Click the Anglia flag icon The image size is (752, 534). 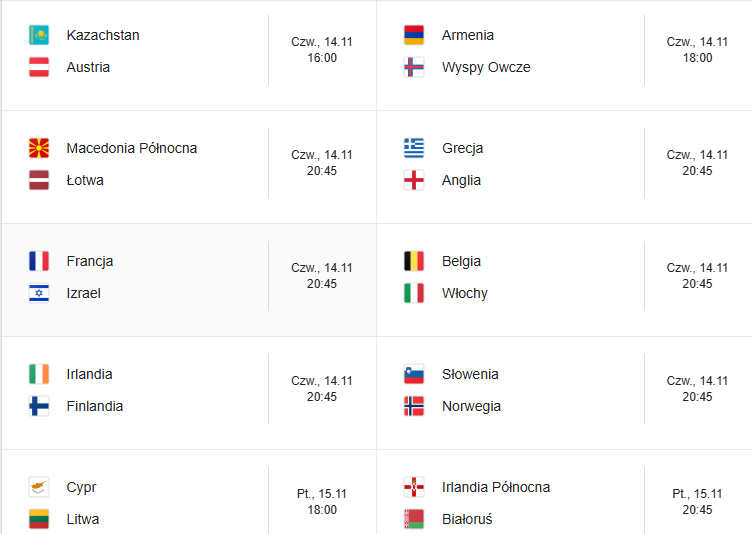pyautogui.click(x=414, y=180)
